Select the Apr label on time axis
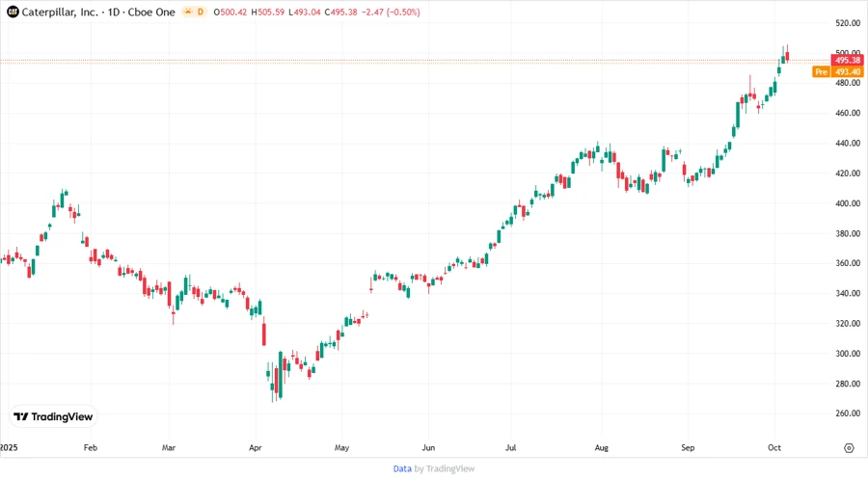868x480 pixels. click(256, 448)
